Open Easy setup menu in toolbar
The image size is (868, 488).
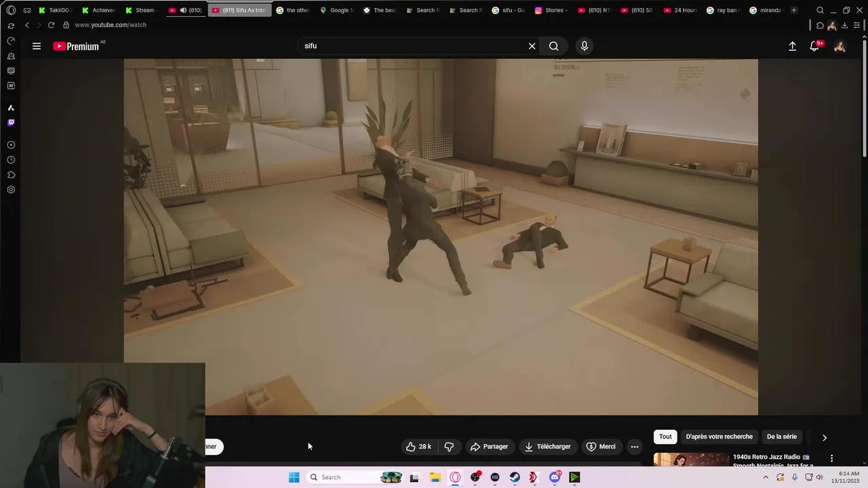[857, 25]
